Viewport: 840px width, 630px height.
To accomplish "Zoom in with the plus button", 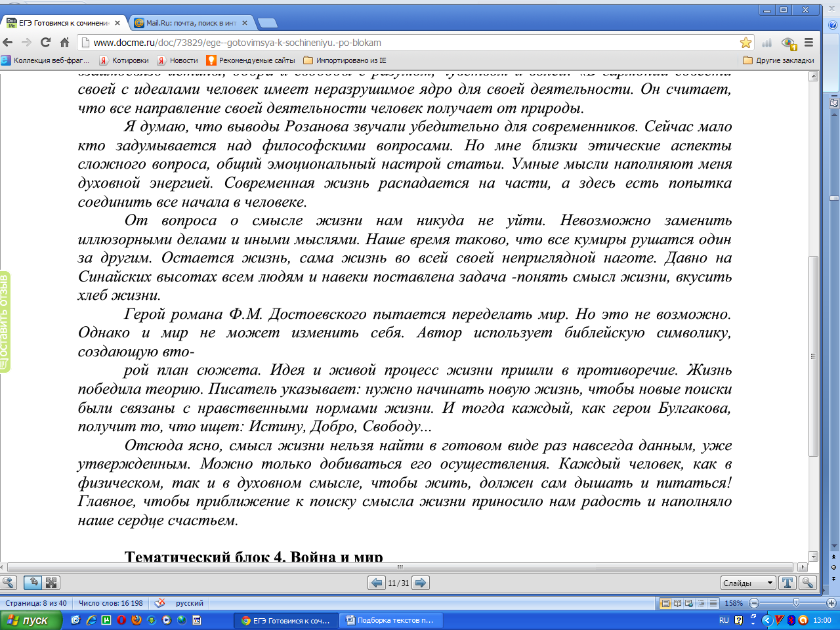I will tap(831, 603).
